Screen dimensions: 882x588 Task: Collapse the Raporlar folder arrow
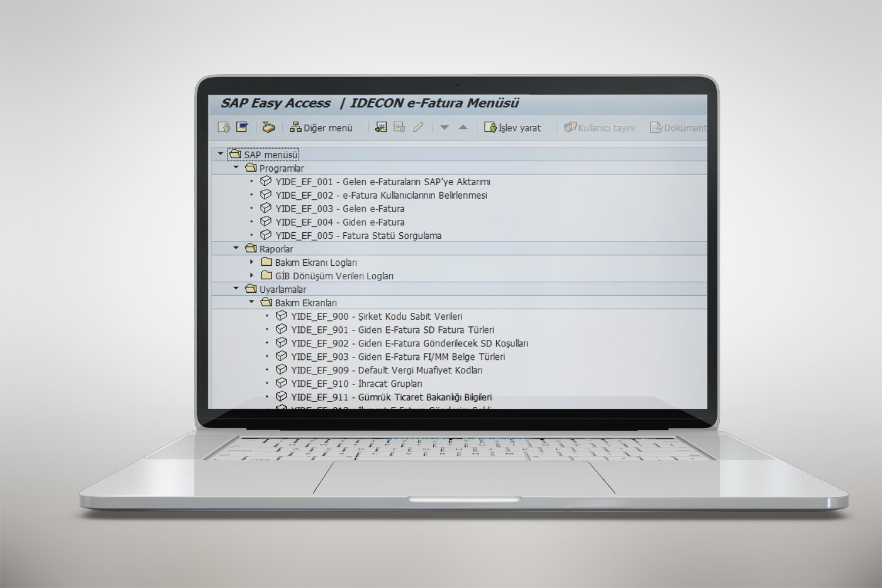236,248
